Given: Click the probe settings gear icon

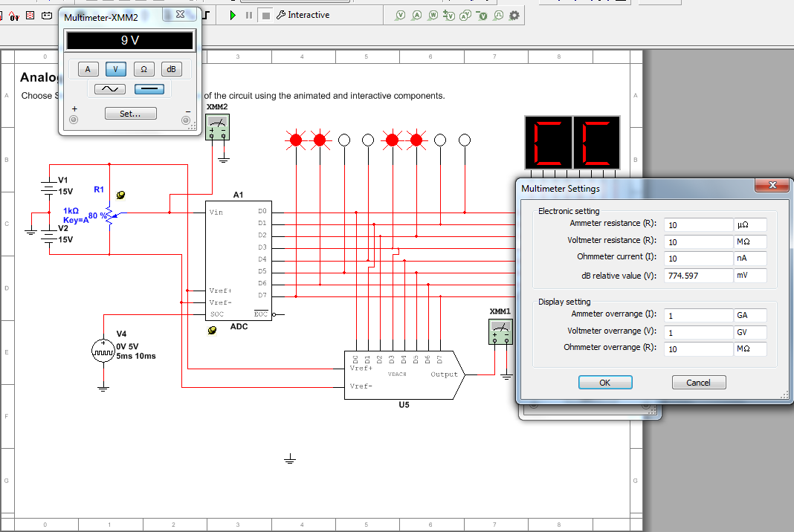Looking at the screenshot, I should tap(514, 15).
